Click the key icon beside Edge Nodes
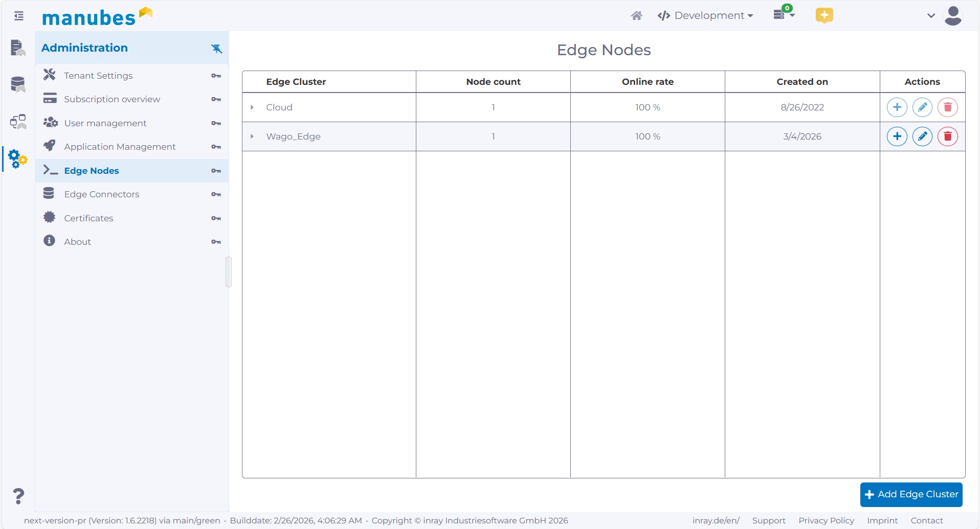Image resolution: width=980 pixels, height=529 pixels. (216, 170)
